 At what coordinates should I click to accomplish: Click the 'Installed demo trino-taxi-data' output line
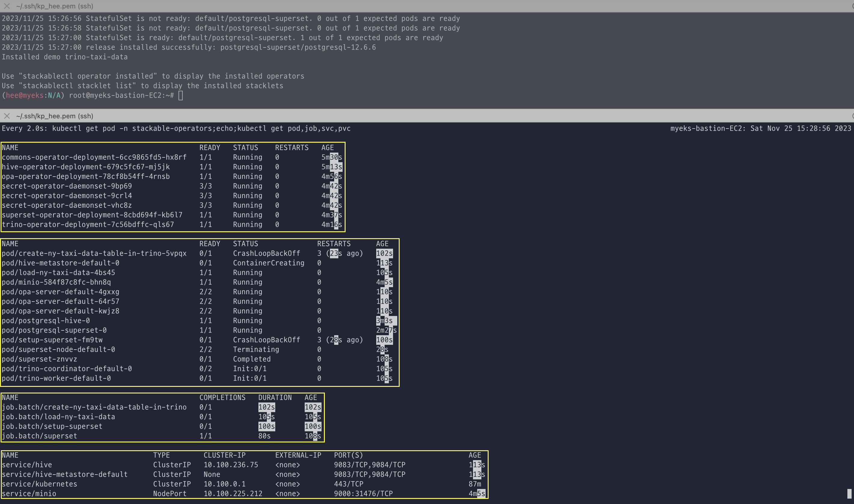pyautogui.click(x=65, y=57)
